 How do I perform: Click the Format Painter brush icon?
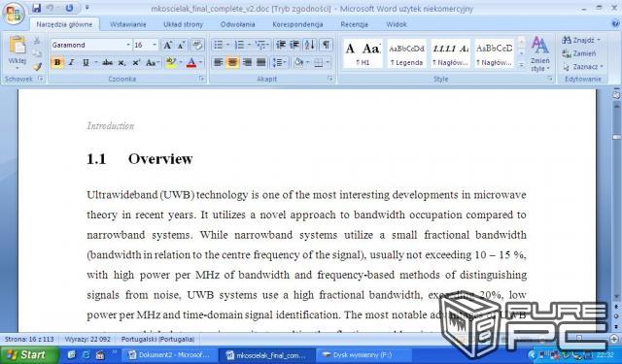coord(37,66)
